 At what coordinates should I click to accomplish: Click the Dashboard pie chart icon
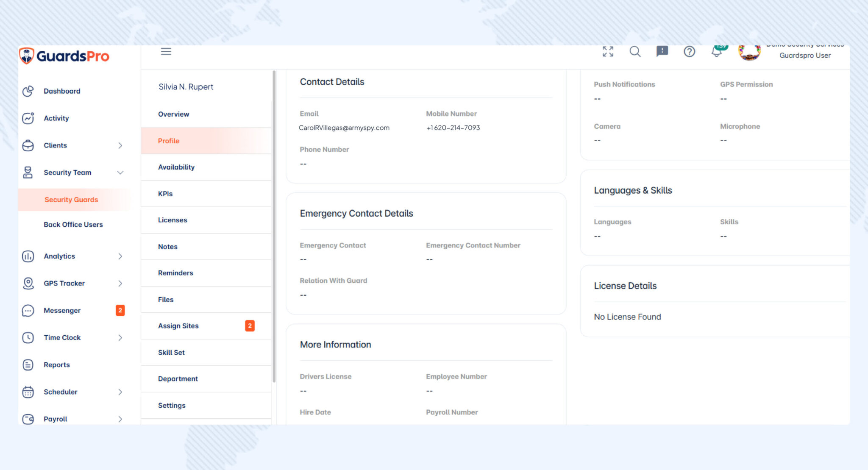[x=28, y=91]
